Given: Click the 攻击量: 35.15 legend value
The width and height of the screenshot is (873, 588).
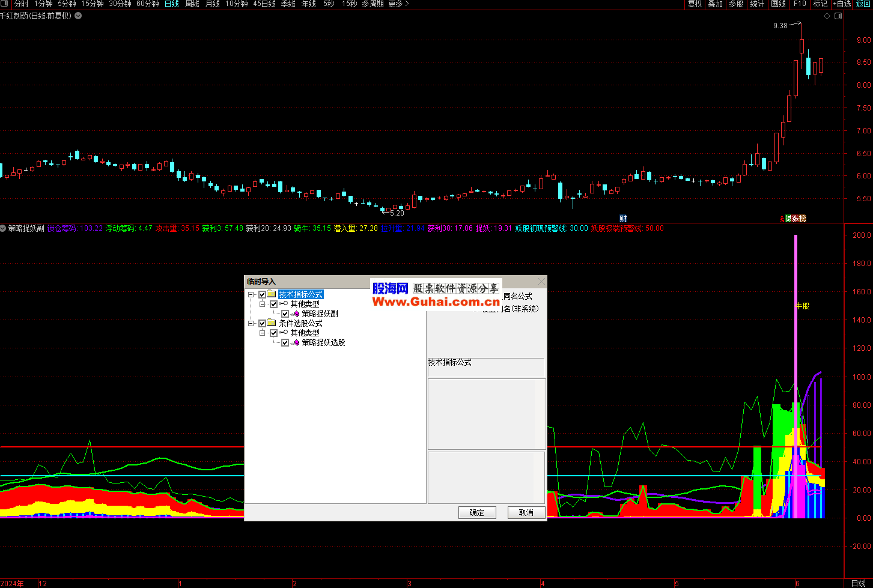Looking at the screenshot, I should 177,228.
